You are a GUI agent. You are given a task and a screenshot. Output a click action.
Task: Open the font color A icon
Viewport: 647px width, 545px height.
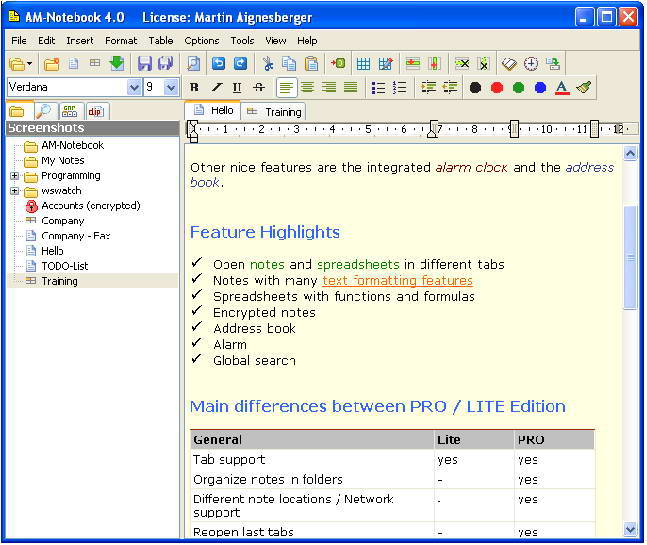pyautogui.click(x=562, y=87)
